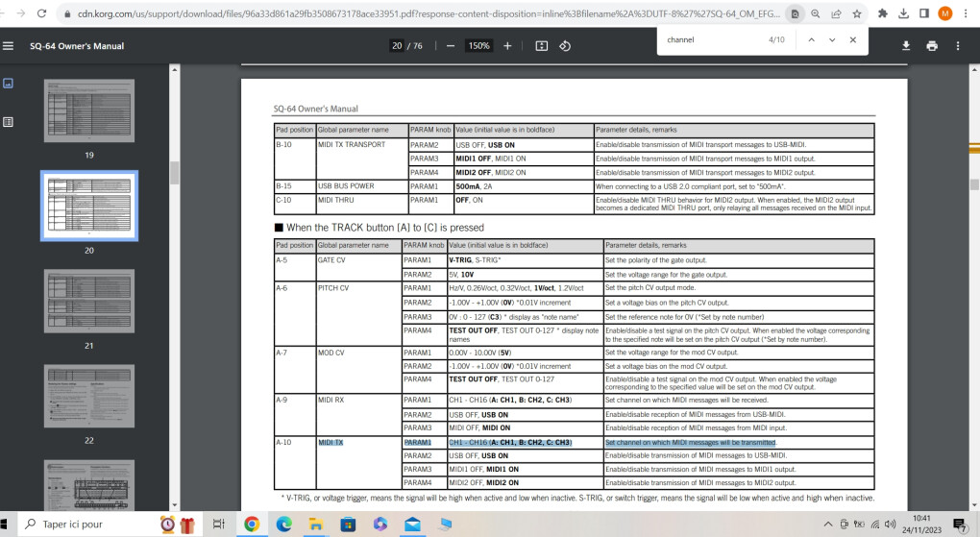Click the document vertical scrollbar thumb
This screenshot has width=980, height=537.
[x=973, y=184]
